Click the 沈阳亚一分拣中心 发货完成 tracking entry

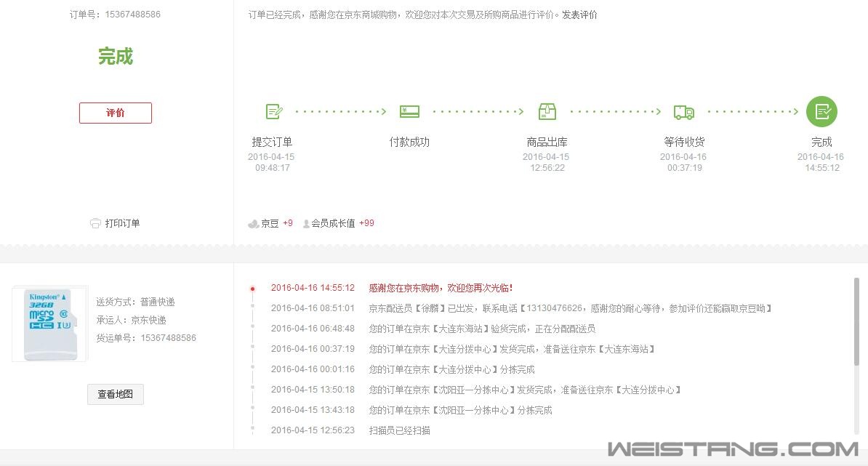(x=525, y=390)
